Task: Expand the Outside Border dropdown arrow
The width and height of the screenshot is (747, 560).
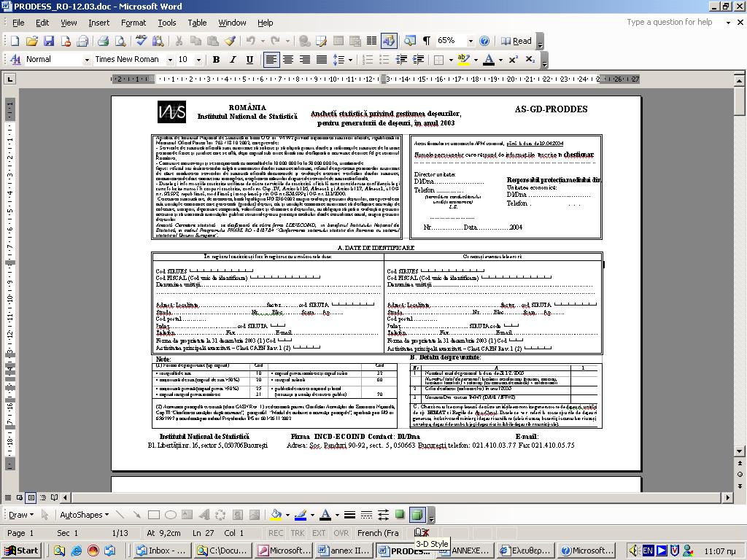Action: tap(451, 60)
